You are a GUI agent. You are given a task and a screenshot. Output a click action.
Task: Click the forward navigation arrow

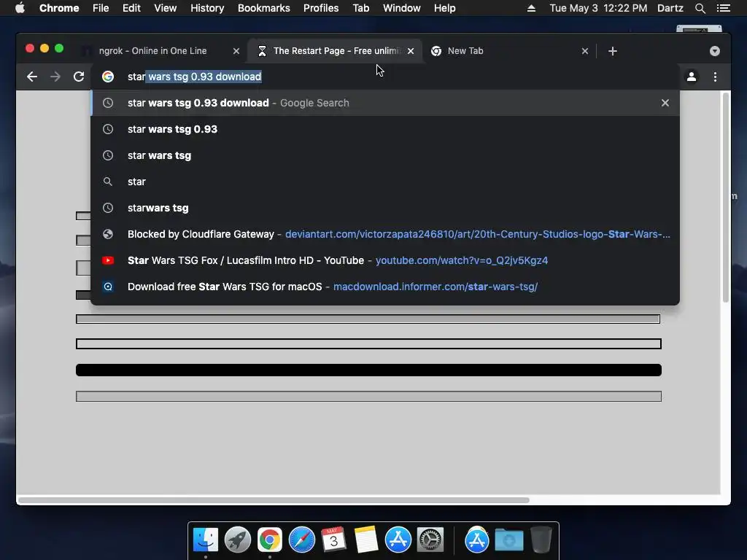click(x=55, y=77)
